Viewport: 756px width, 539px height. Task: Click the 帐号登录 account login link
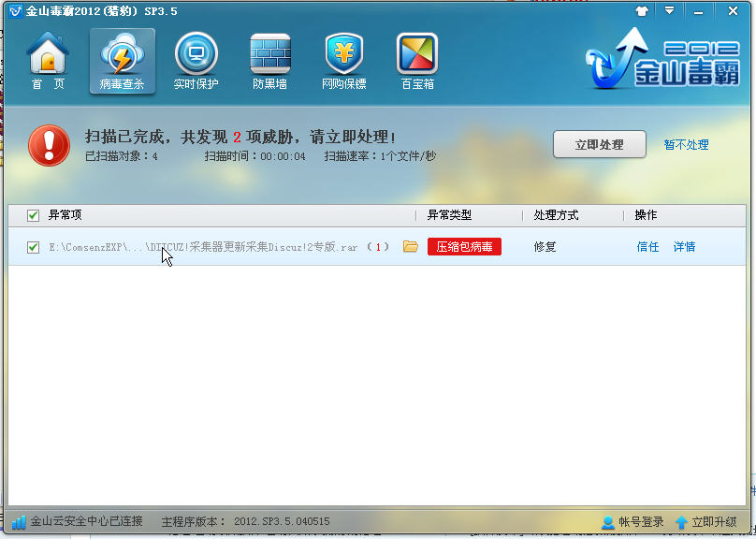click(x=633, y=521)
